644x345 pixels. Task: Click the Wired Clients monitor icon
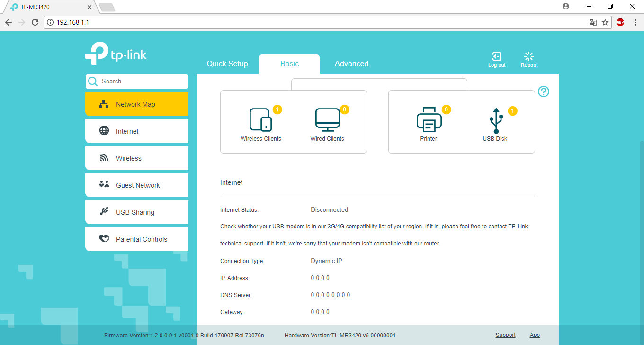coord(327,120)
